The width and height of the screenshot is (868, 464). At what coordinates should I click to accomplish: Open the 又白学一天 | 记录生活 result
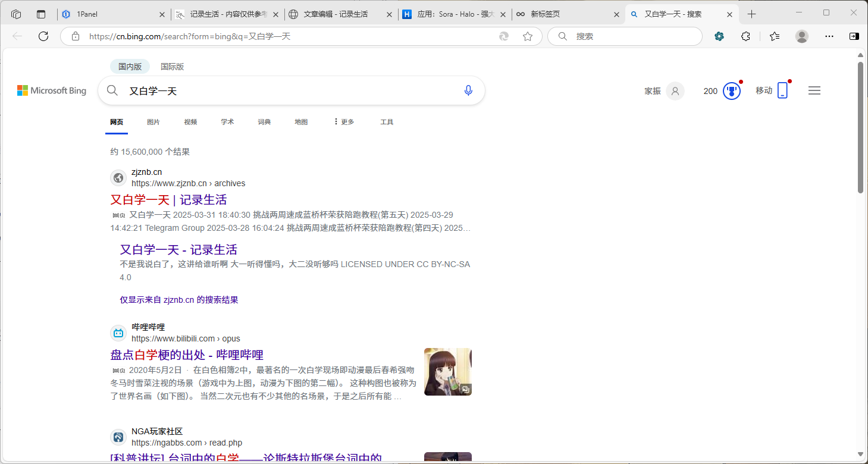pyautogui.click(x=168, y=200)
